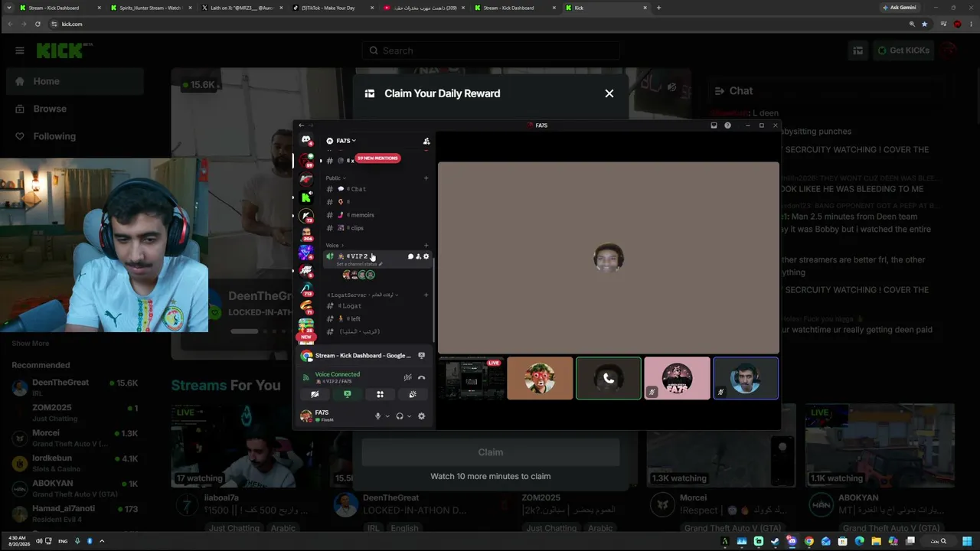The width and height of the screenshot is (980, 551).
Task: Open Discord help icon in title bar
Action: coord(727,126)
